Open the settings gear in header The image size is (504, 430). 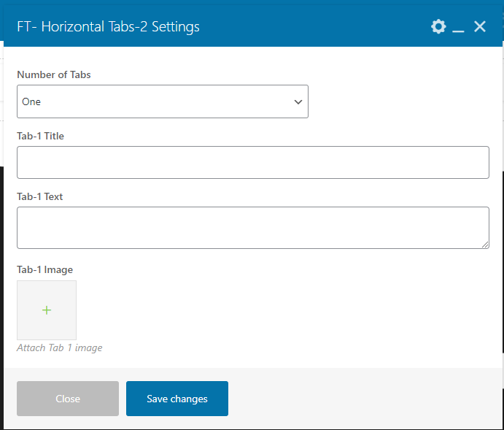click(x=438, y=26)
